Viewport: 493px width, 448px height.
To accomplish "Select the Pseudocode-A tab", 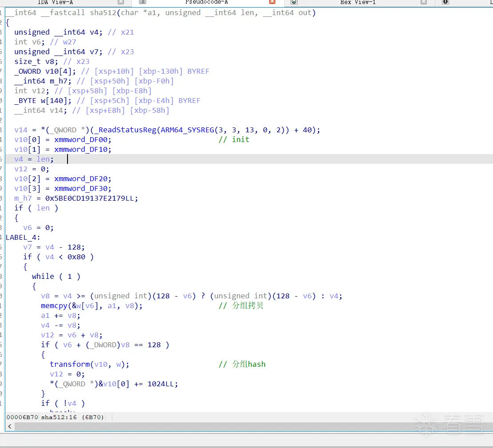I will click(x=207, y=2).
